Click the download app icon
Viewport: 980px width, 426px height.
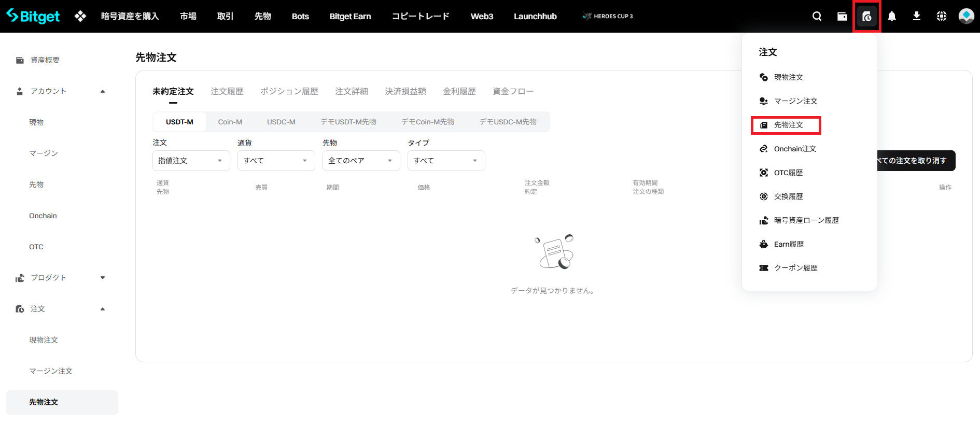(x=917, y=16)
